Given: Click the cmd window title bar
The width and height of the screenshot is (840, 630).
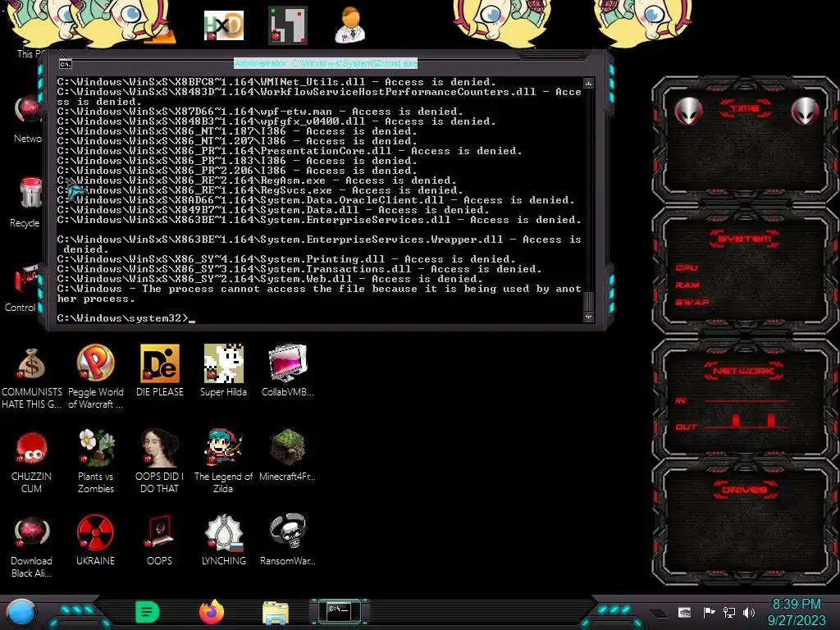Looking at the screenshot, I should (326, 63).
